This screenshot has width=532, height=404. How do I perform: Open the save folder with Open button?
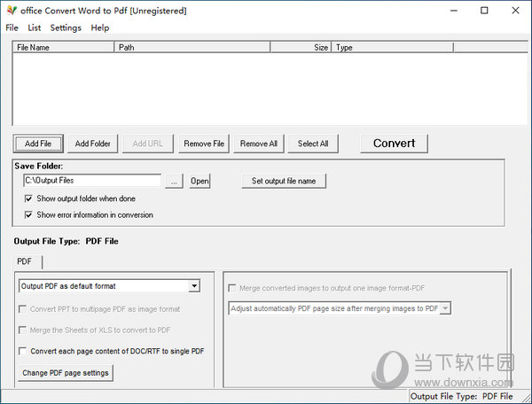[x=199, y=181]
